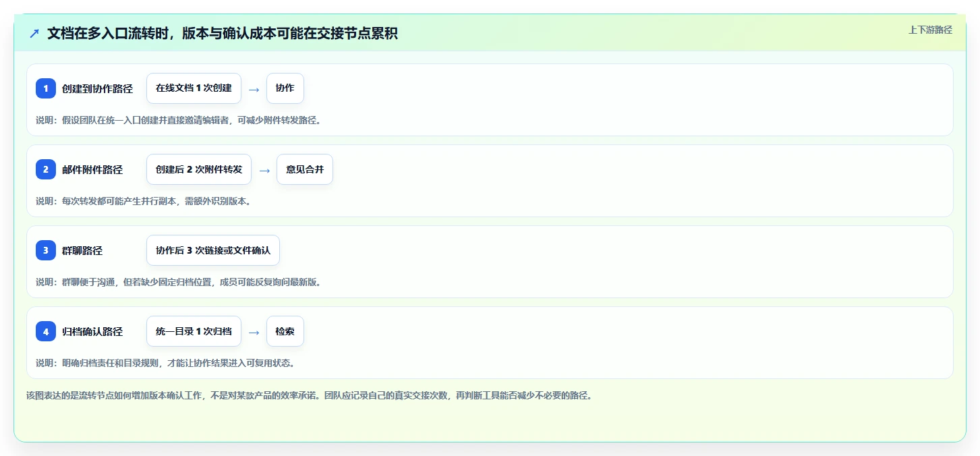Screen dimensions: 980x456
Task: Select the 协作 chip
Action: tap(285, 88)
